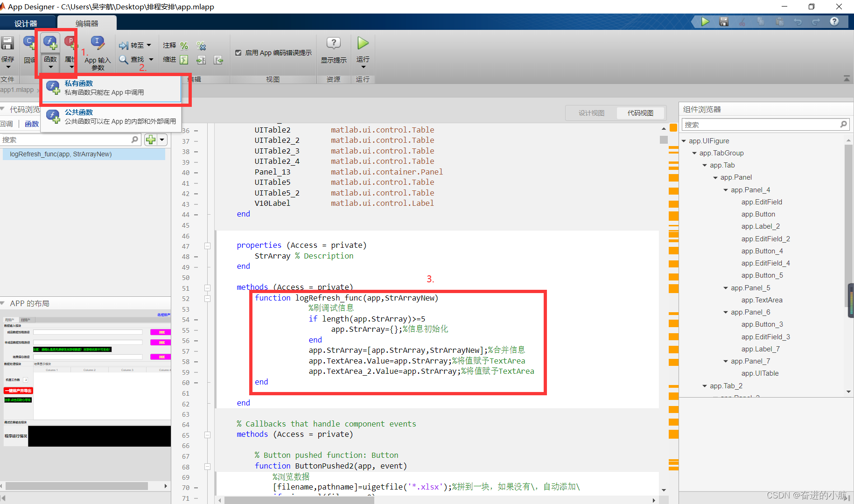Toggle code fold on line 47 properties
The image size is (854, 504).
pyautogui.click(x=208, y=246)
